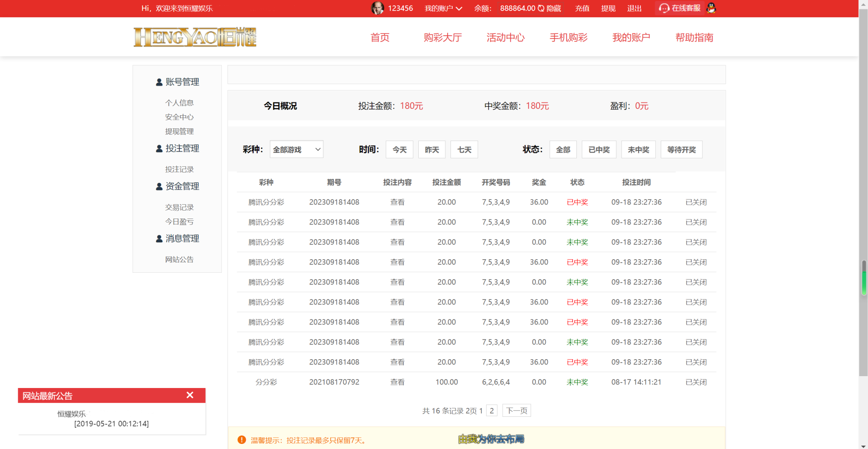868x449 pixels.
Task: Toggle balance visibility with 隐藏
Action: (x=550, y=8)
